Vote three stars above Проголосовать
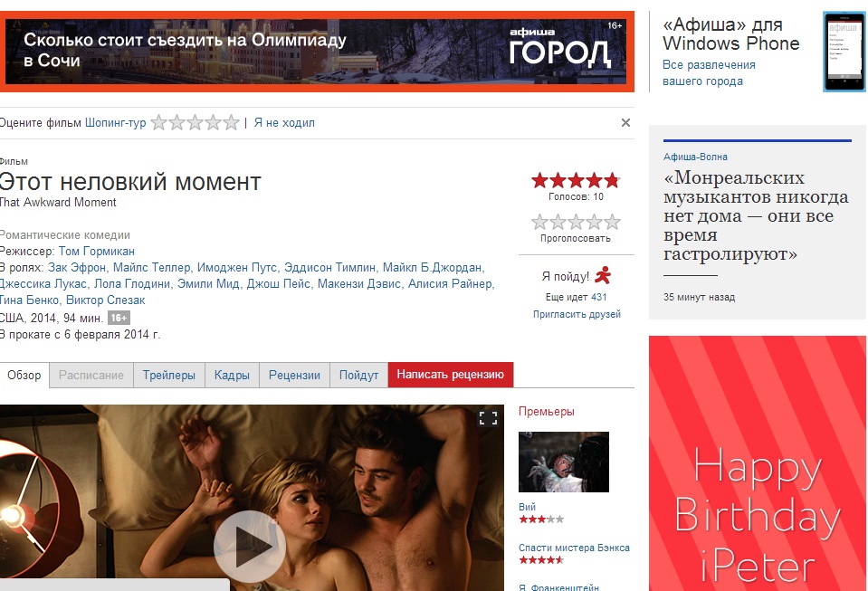 576,223
